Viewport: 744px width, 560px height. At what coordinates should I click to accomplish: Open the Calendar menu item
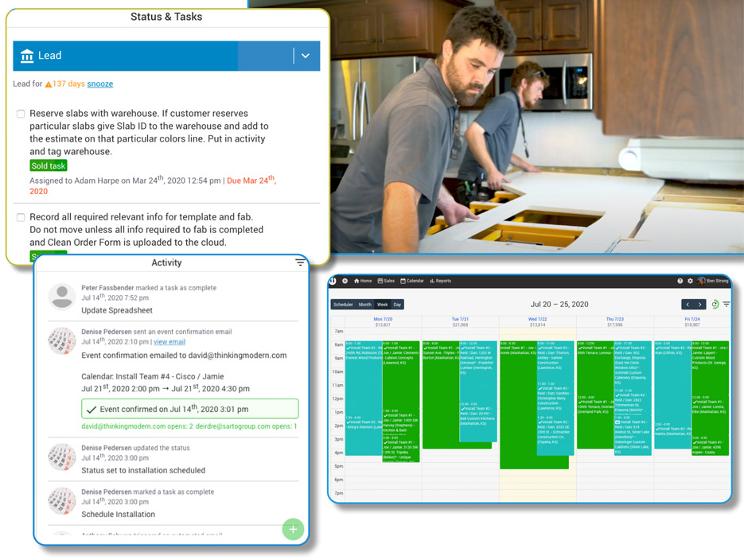(x=412, y=281)
